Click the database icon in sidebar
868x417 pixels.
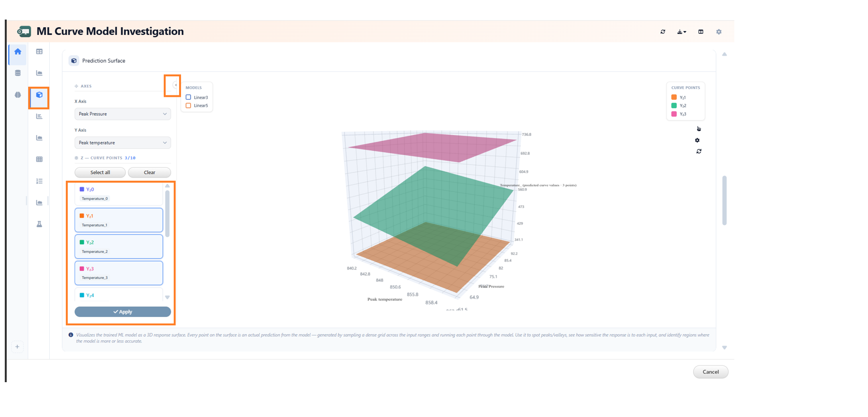click(18, 73)
